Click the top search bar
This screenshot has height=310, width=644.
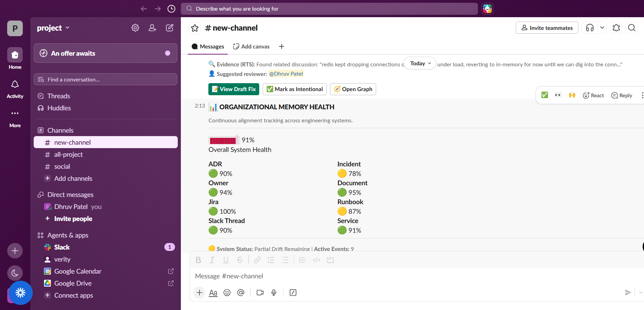click(x=329, y=9)
